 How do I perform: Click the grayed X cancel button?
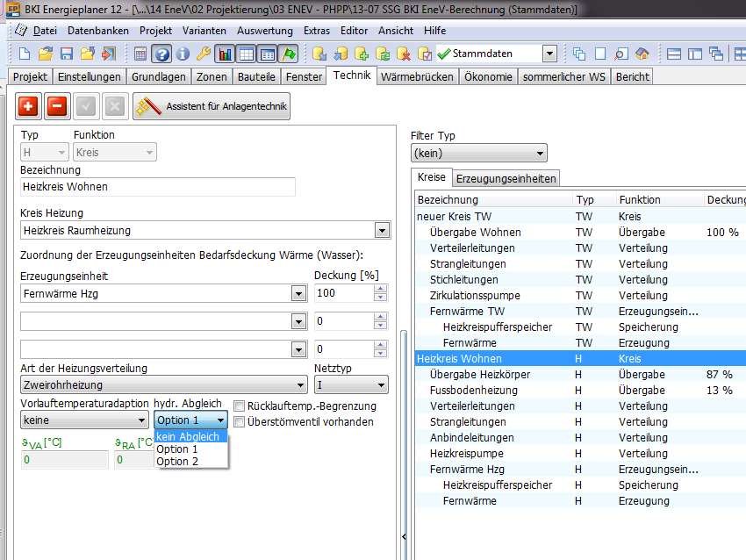pos(115,105)
